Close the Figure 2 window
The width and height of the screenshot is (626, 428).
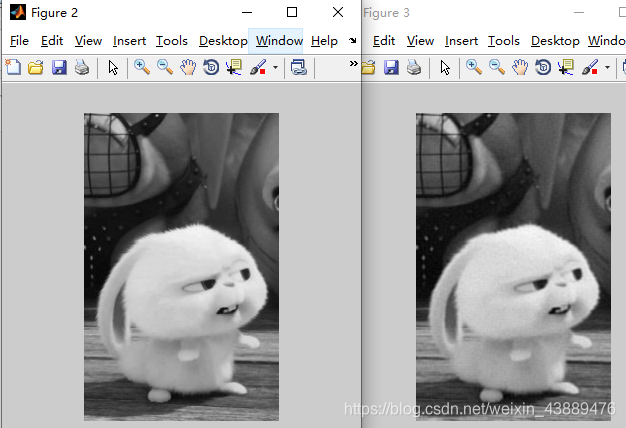click(x=338, y=12)
